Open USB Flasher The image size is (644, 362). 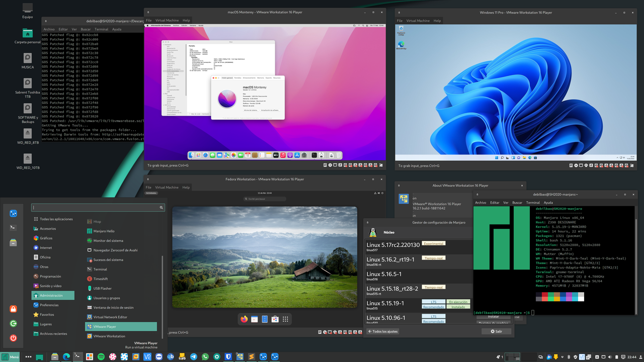(x=121, y=289)
